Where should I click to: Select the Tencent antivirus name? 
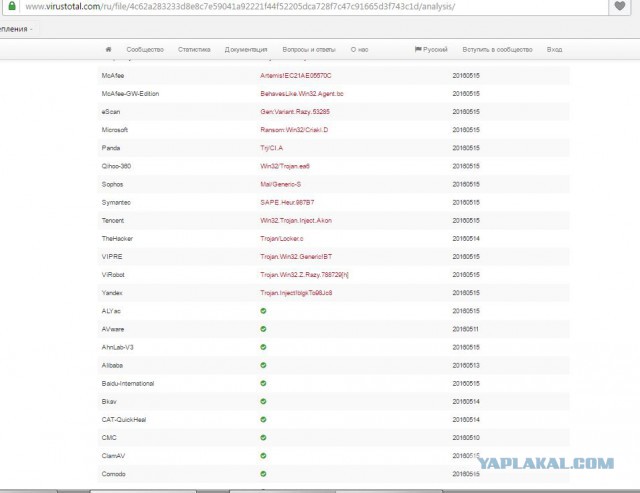pos(113,220)
